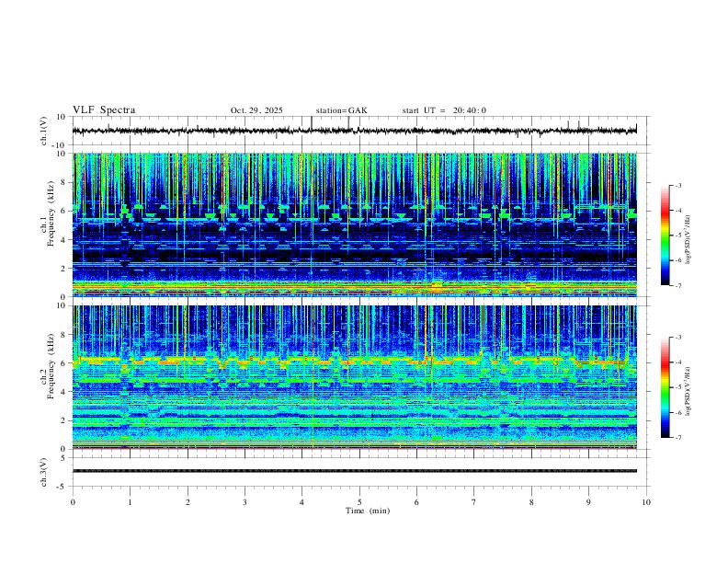
Task: Click the "VLF Spectra" plot title
Action: (x=104, y=110)
